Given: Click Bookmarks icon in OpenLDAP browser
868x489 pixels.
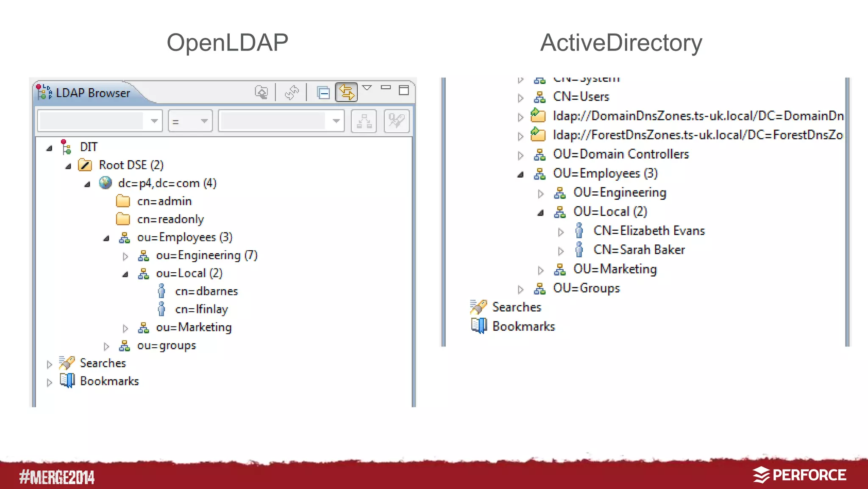Looking at the screenshot, I should tap(67, 380).
